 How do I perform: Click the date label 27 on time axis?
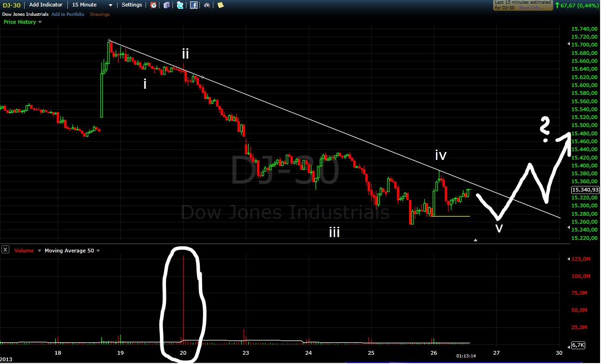[496, 353]
